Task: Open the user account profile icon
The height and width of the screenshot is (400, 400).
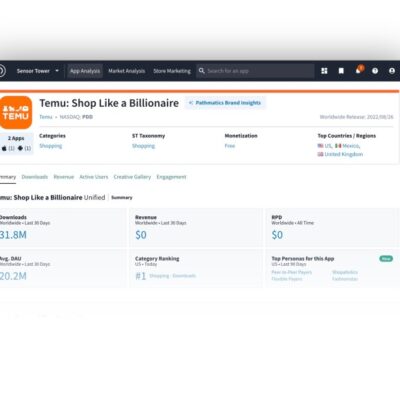Action: coord(392,71)
